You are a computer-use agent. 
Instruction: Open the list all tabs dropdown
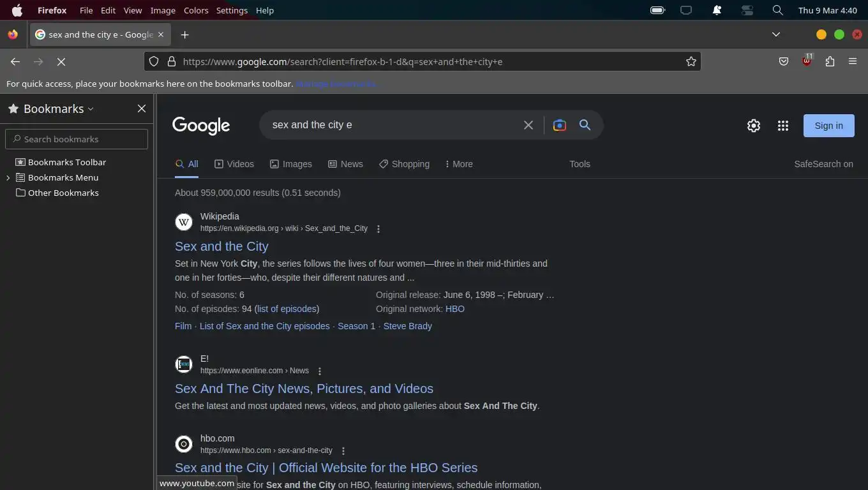pyautogui.click(x=776, y=34)
